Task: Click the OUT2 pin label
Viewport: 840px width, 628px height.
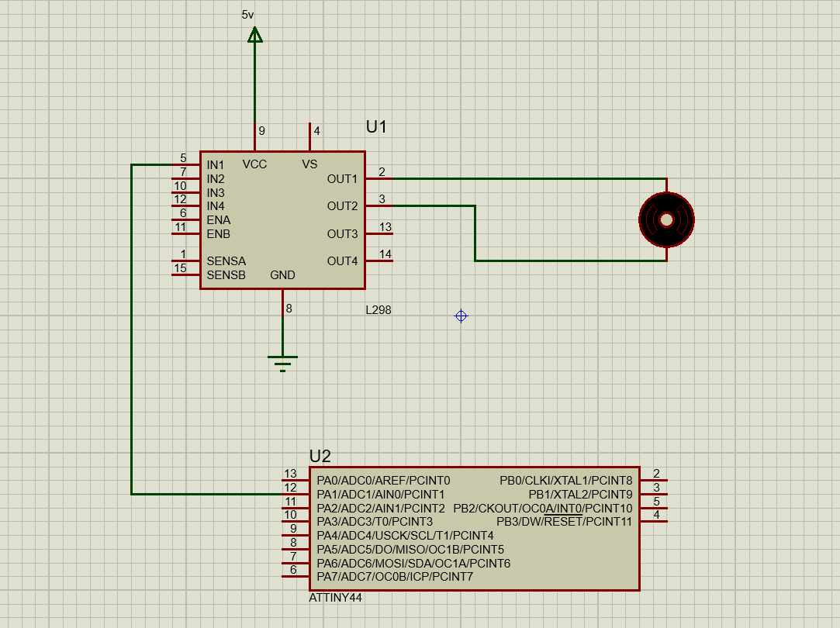Action: 342,206
